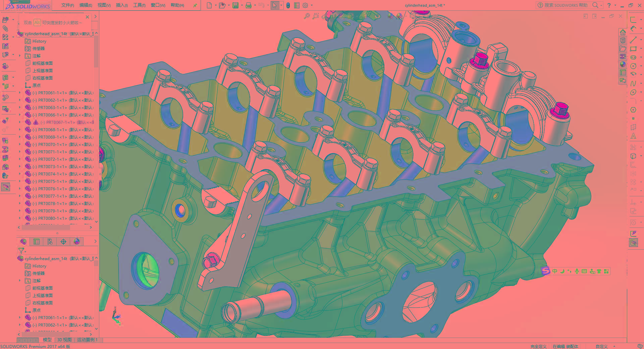Click the search SOLIDWORKS help input field

click(566, 5)
